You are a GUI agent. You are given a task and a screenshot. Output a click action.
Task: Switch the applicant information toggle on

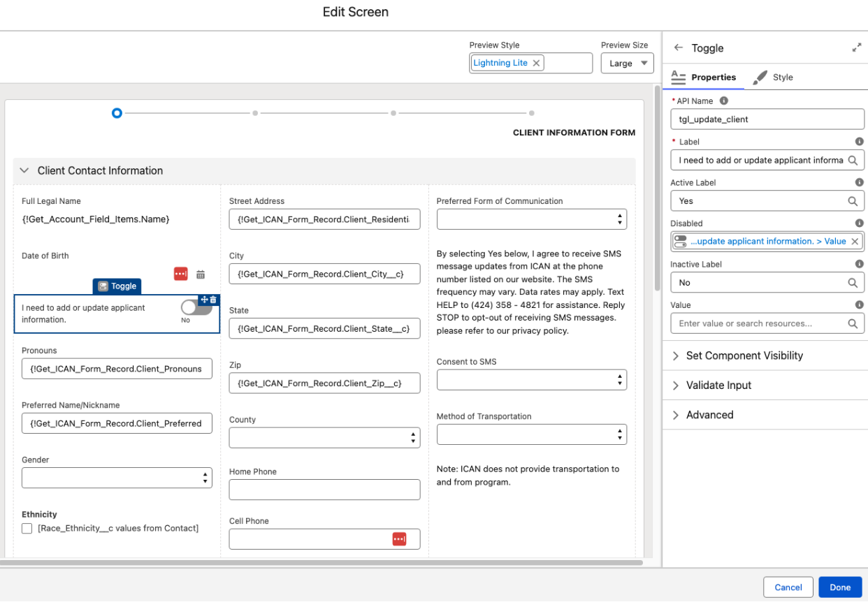coord(196,307)
